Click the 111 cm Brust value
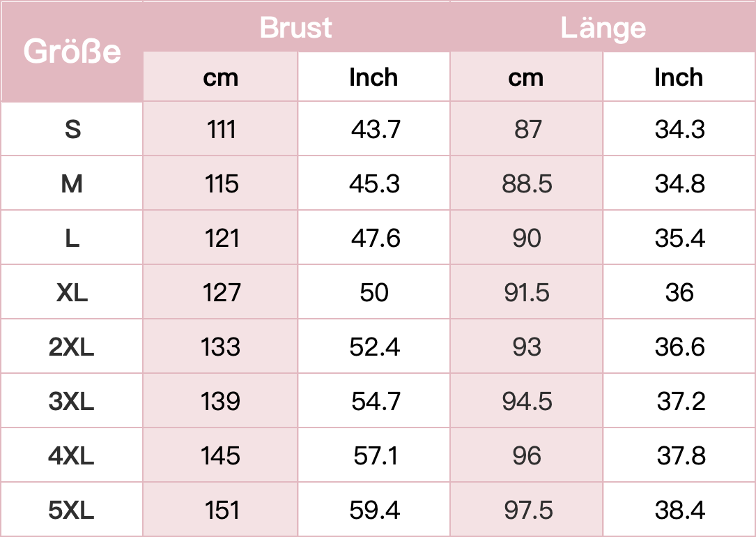 click(x=221, y=129)
